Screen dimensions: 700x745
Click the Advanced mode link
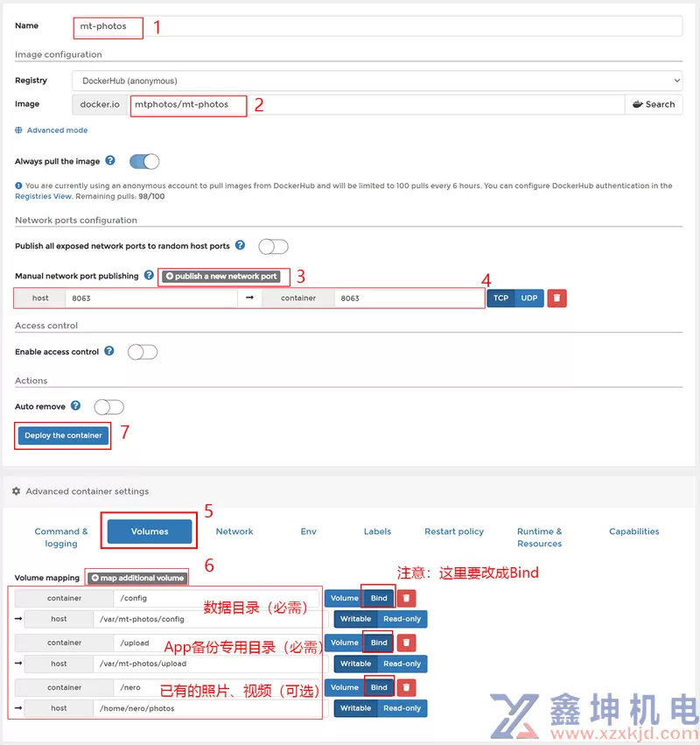[57, 130]
